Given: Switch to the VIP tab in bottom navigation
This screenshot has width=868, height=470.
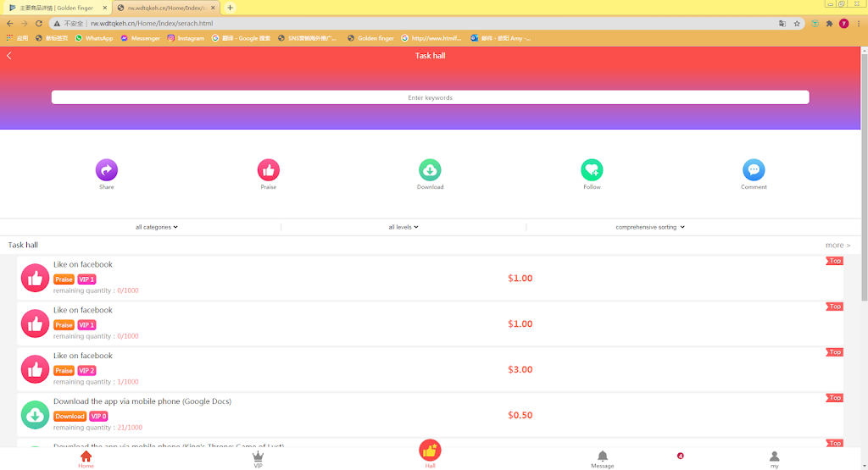Looking at the screenshot, I should tap(258, 459).
